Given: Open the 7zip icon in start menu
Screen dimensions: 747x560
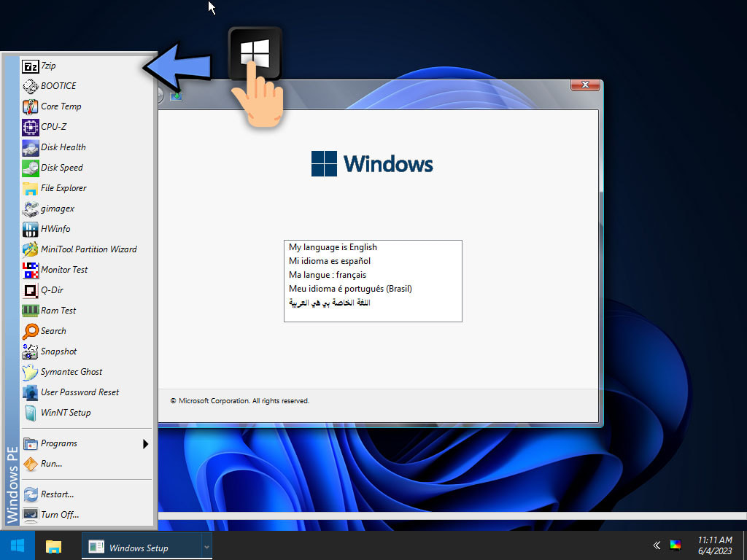Looking at the screenshot, I should [30, 66].
